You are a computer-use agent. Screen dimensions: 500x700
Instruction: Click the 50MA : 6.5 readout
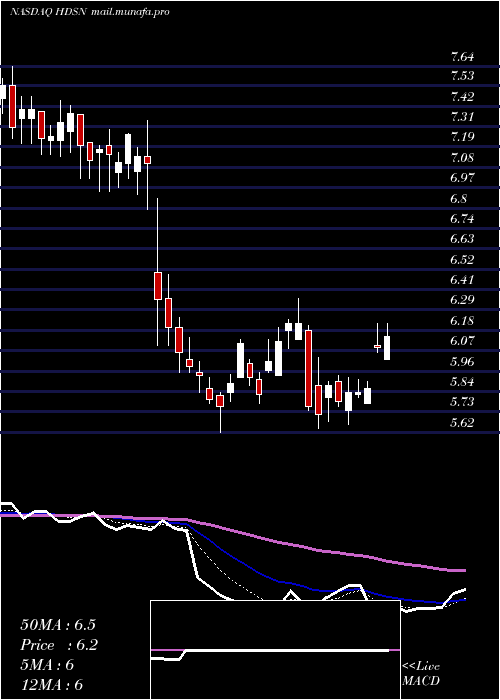click(x=58, y=625)
